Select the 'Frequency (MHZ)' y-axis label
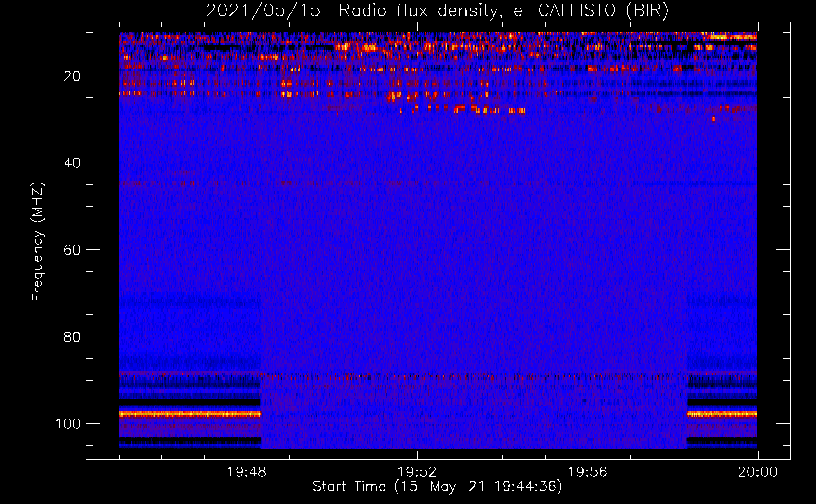Image resolution: width=816 pixels, height=504 pixels. coord(38,241)
